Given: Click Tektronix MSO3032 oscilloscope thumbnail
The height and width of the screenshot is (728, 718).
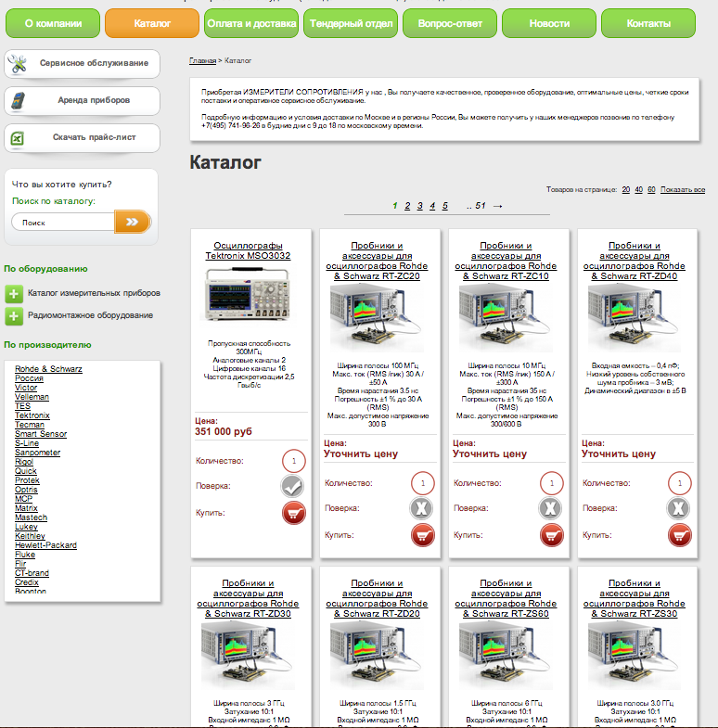Looking at the screenshot, I should coord(248,294).
